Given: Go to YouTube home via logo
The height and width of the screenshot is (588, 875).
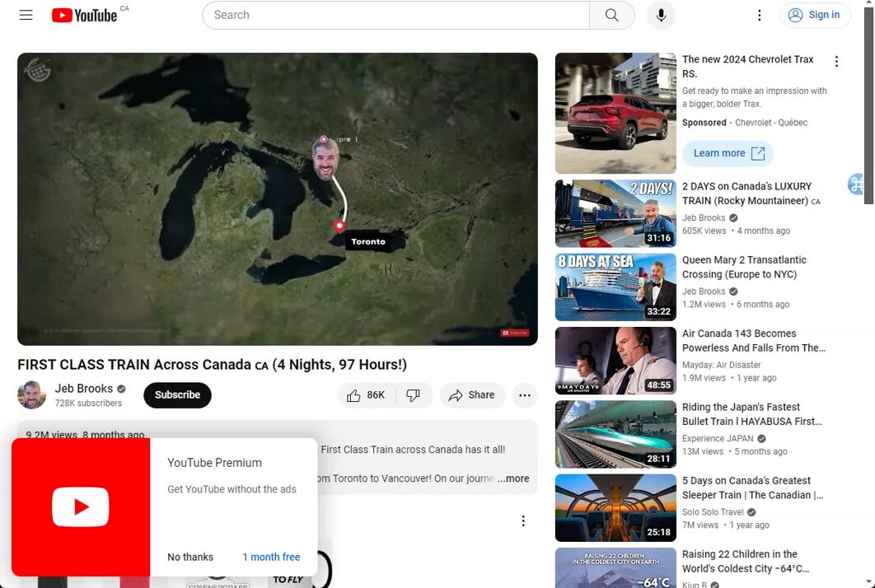Looking at the screenshot, I should [x=84, y=15].
